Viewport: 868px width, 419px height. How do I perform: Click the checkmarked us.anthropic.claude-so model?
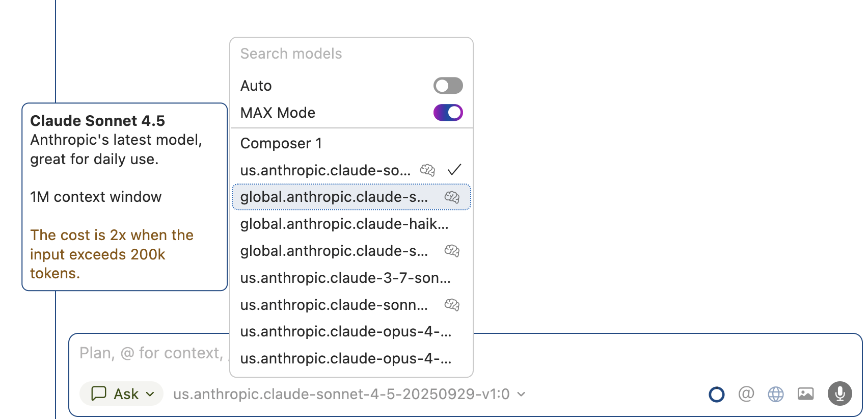(326, 170)
